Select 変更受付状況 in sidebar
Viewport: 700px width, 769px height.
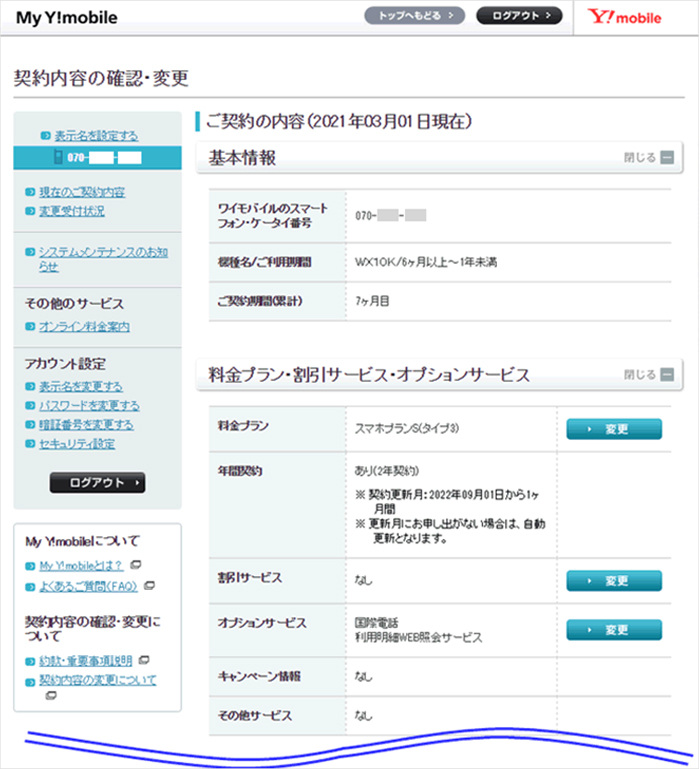pyautogui.click(x=71, y=211)
